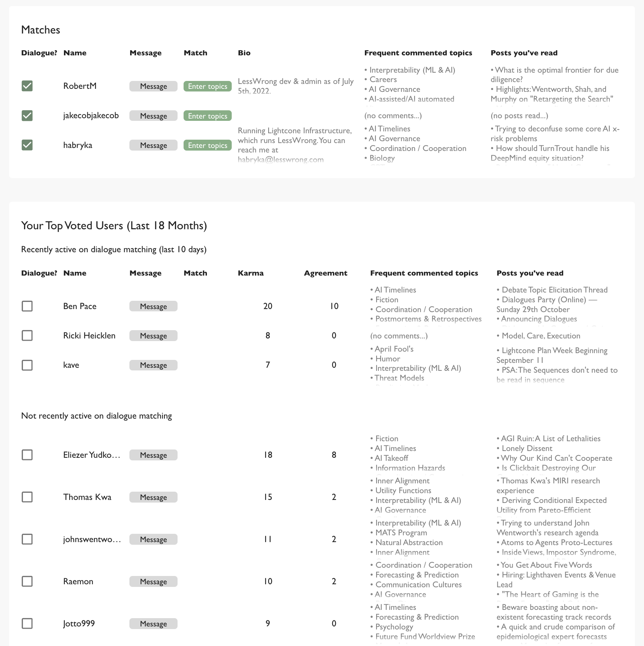Open habryka's email link

coord(280,159)
